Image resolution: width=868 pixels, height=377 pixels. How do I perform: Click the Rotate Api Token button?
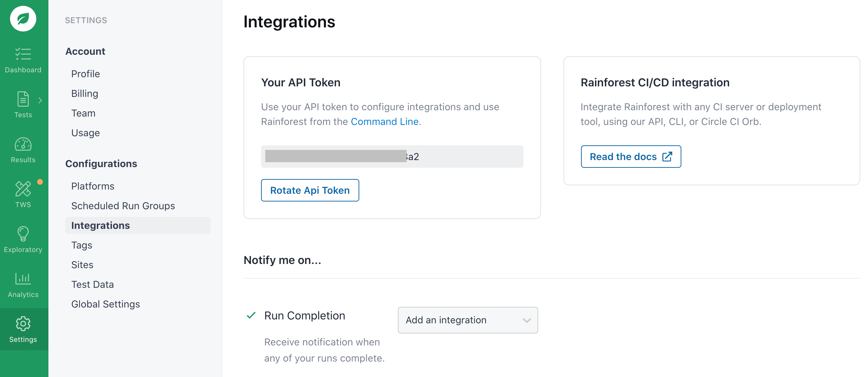point(310,190)
